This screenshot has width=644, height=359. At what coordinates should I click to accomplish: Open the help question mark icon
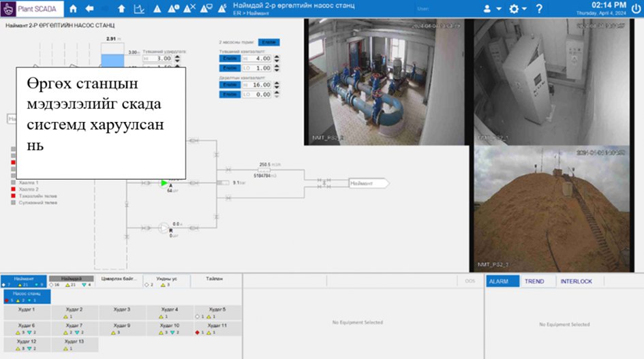click(539, 9)
